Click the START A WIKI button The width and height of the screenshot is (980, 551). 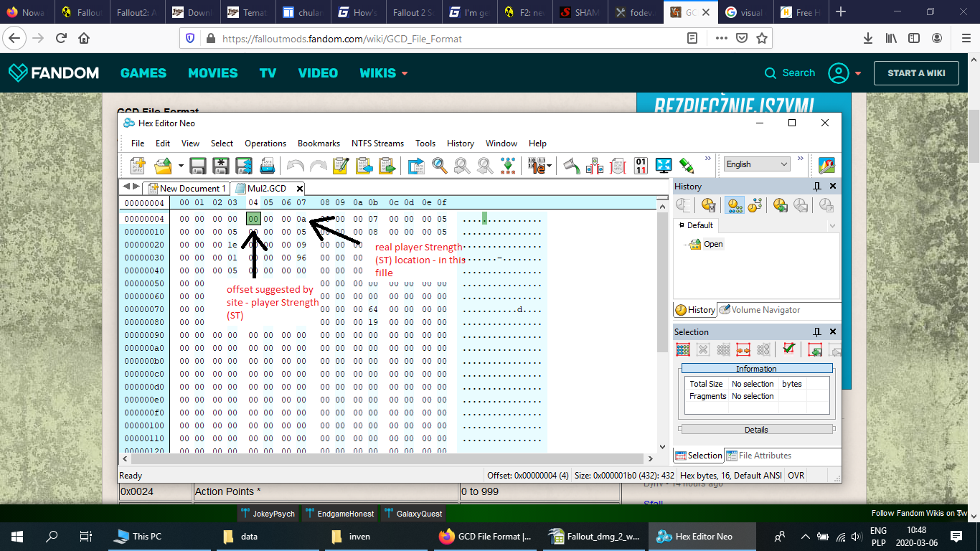coord(916,73)
